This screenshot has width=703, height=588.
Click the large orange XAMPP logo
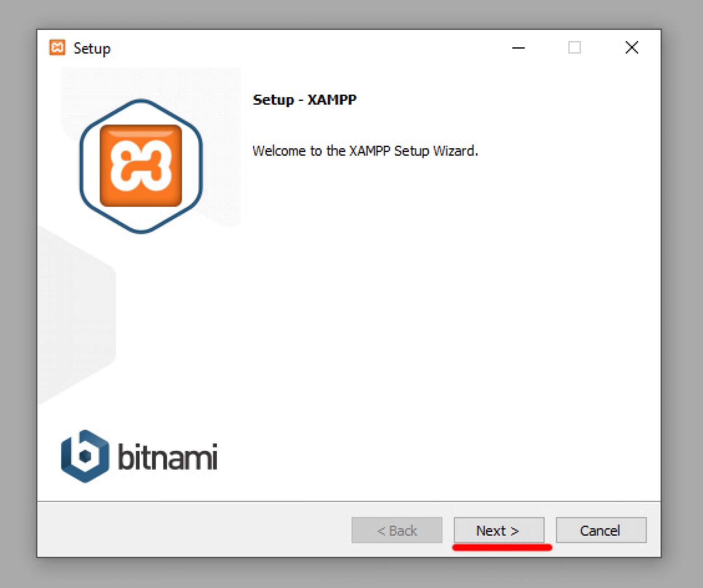[x=141, y=165]
